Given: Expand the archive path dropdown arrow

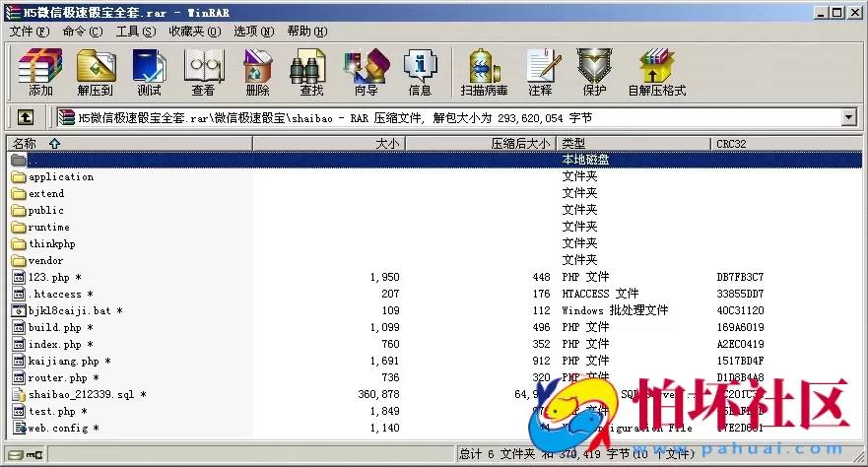Looking at the screenshot, I should tap(849, 117).
